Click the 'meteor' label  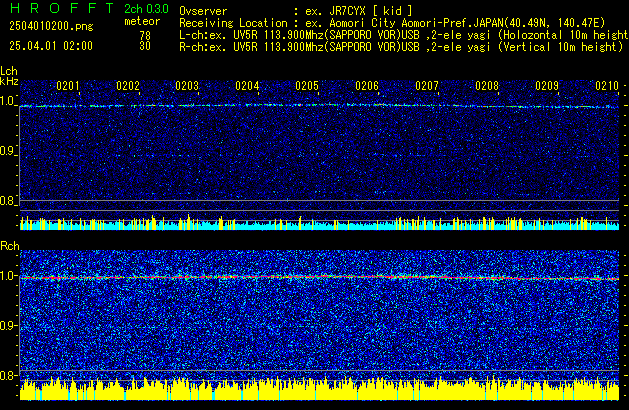click(142, 21)
